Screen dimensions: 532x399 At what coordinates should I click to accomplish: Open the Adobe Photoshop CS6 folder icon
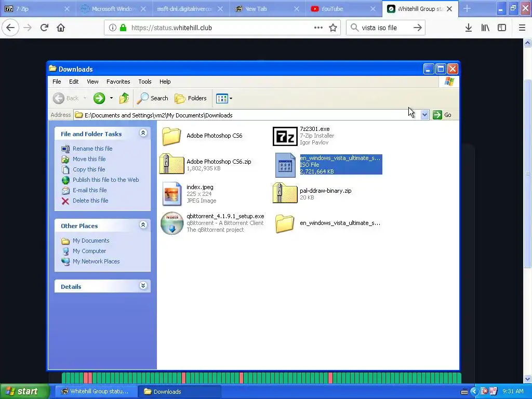171,136
